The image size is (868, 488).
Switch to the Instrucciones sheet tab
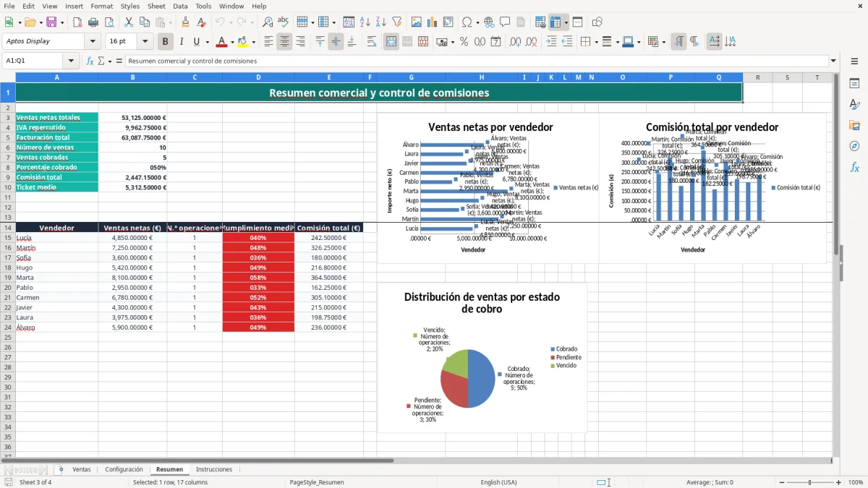tap(214, 469)
